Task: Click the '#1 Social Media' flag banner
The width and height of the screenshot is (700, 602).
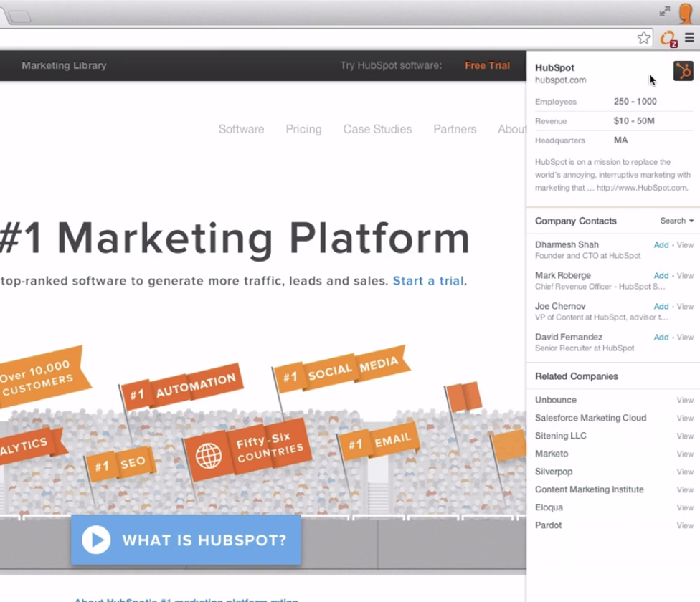Action: coord(341,369)
